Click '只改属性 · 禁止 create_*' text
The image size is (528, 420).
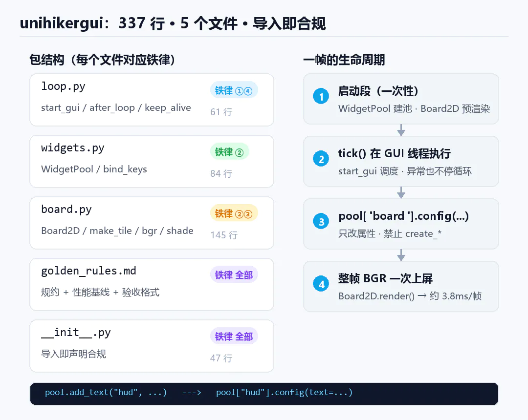click(x=390, y=234)
